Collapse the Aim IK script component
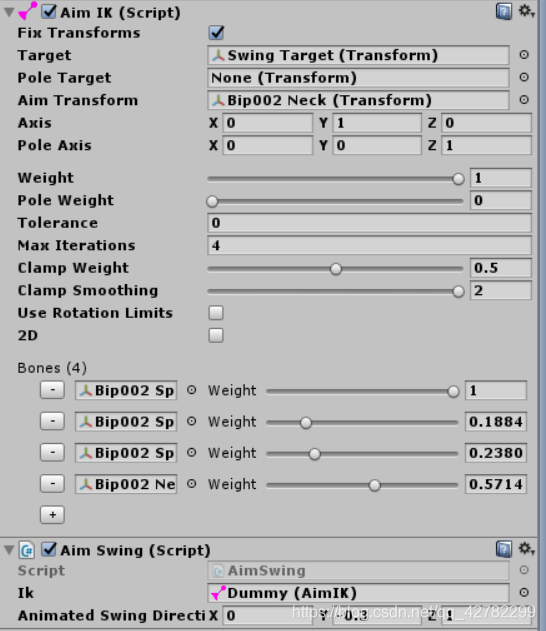546x631 pixels. tap(9, 12)
